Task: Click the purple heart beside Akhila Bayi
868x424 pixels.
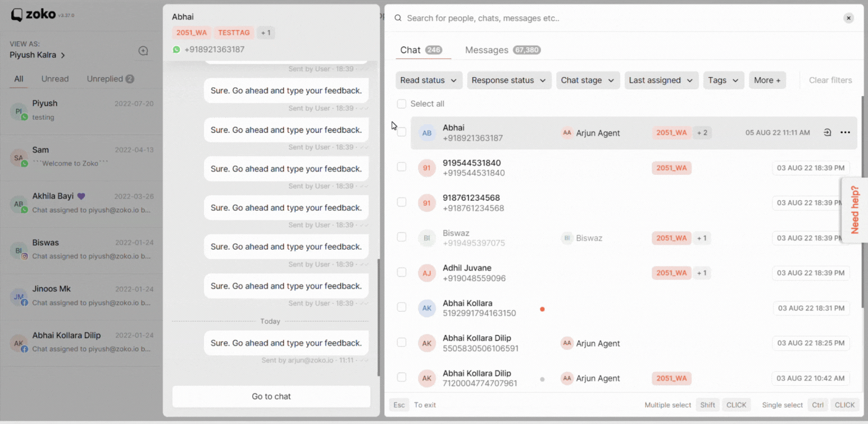Action: 81,196
